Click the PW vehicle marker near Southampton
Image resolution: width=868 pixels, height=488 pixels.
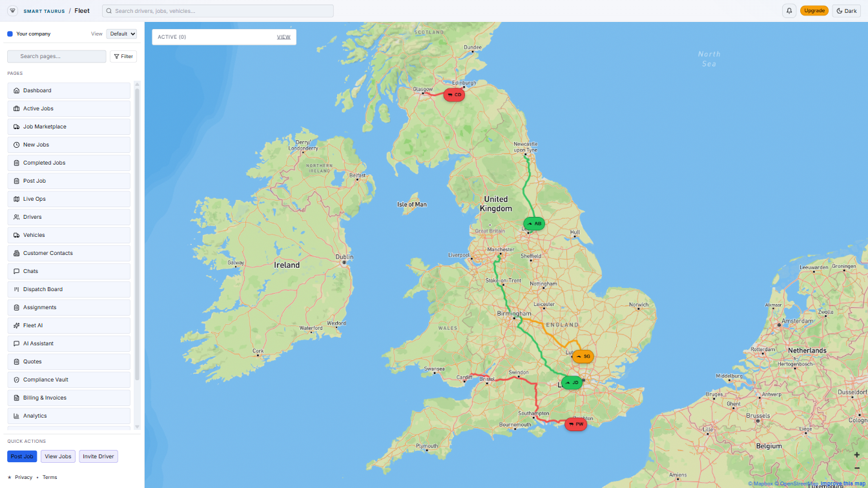point(575,424)
